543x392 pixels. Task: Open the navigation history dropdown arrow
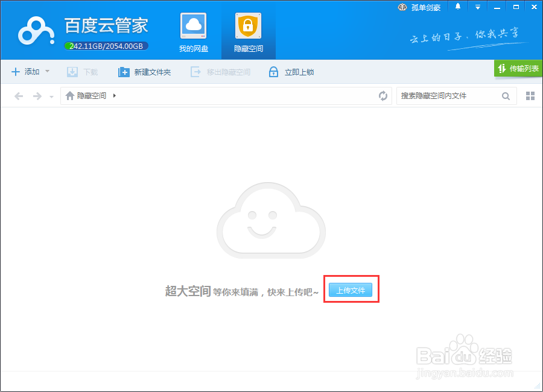point(51,96)
